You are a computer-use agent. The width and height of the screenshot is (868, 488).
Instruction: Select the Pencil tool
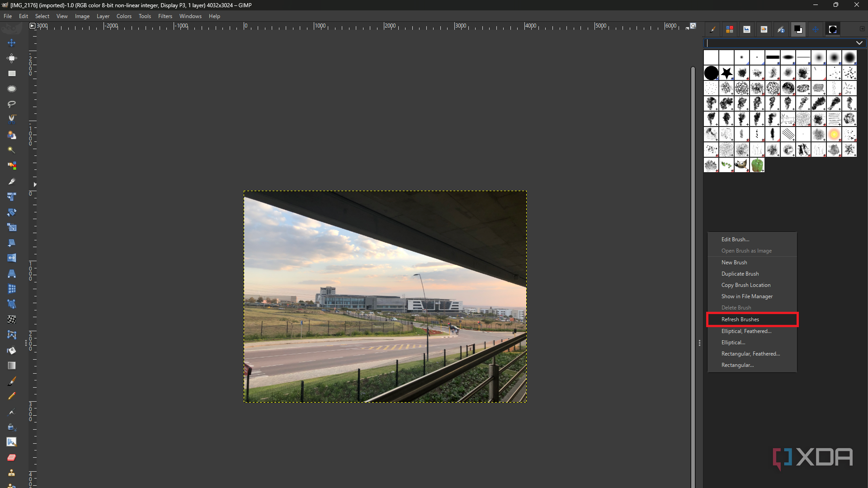click(12, 396)
